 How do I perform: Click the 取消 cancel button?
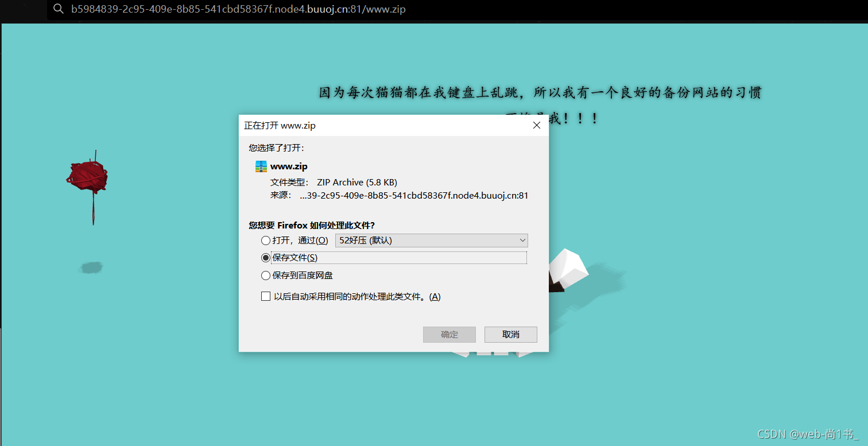pos(511,335)
